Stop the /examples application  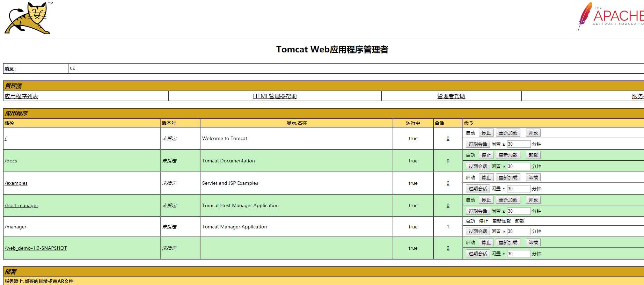pos(486,177)
